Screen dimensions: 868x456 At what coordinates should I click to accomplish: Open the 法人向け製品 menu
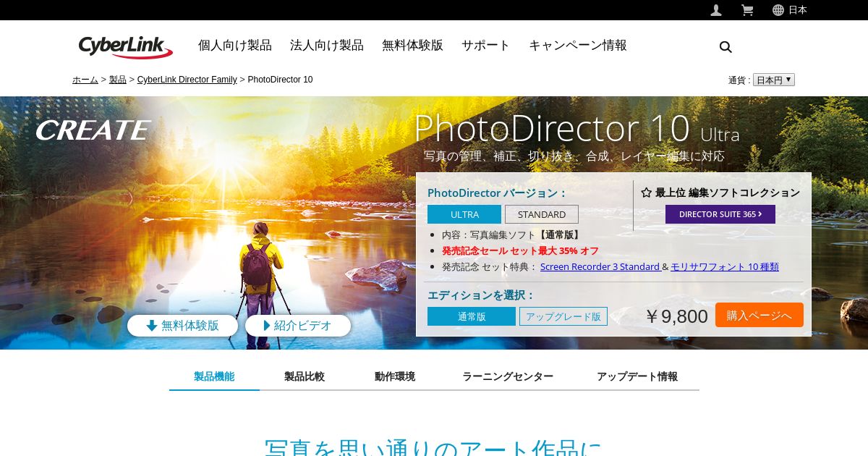coord(327,45)
